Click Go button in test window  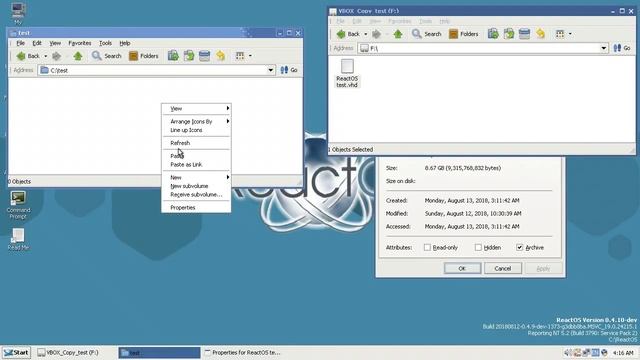(289, 70)
